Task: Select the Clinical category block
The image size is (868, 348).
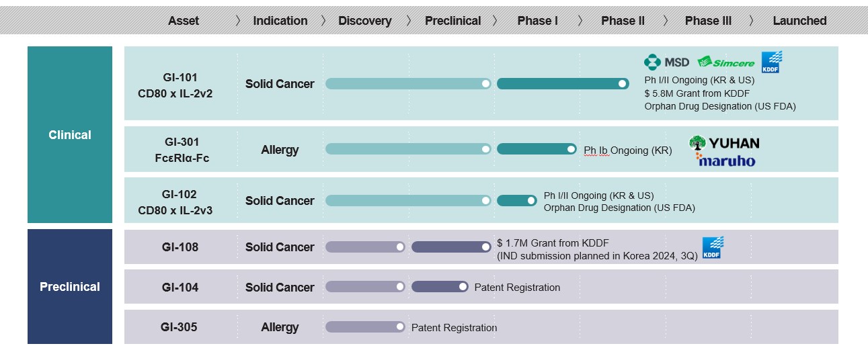Action: [x=70, y=134]
